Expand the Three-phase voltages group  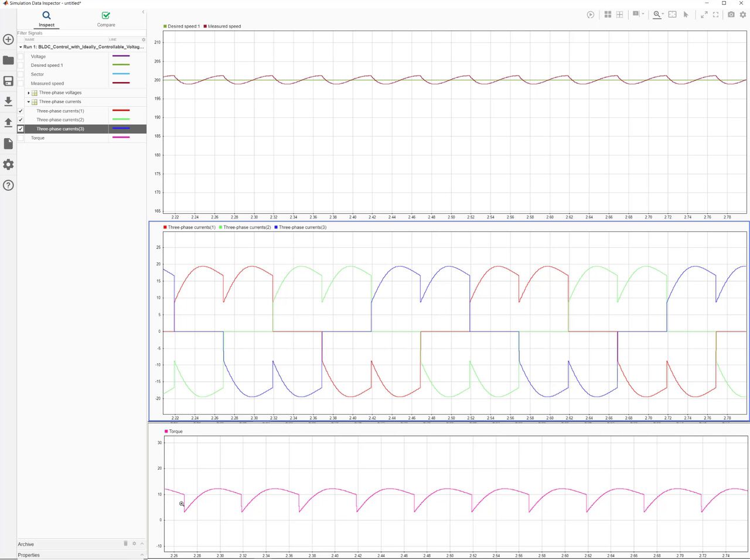[28, 93]
